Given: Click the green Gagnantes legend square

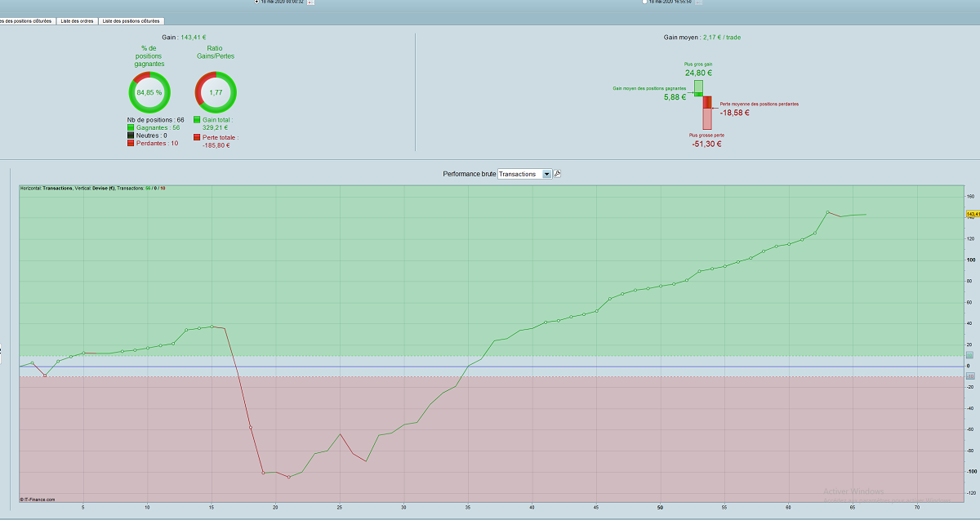Looking at the screenshot, I should (x=130, y=128).
